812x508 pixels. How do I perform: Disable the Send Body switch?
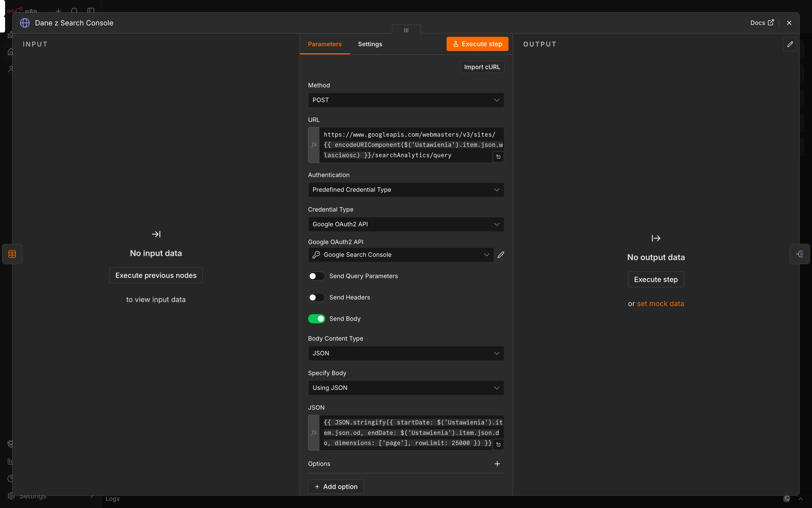click(x=316, y=319)
